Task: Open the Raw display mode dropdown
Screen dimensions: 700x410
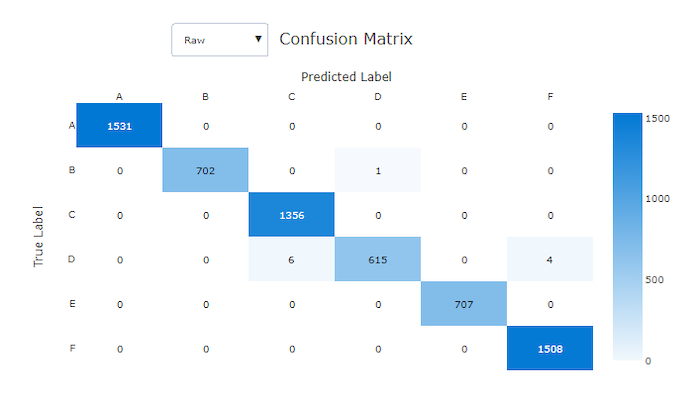Action: pos(220,39)
